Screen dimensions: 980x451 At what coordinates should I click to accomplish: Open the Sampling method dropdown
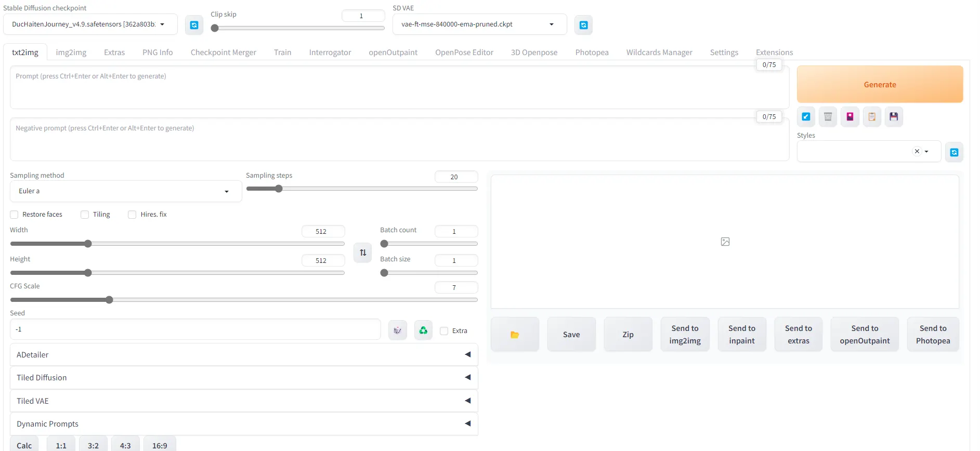[x=125, y=191]
